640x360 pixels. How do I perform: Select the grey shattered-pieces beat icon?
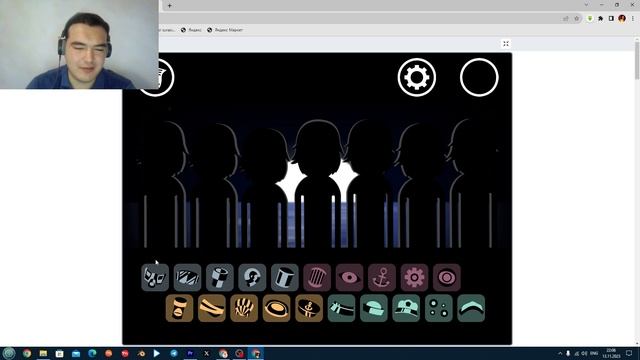coord(155,278)
